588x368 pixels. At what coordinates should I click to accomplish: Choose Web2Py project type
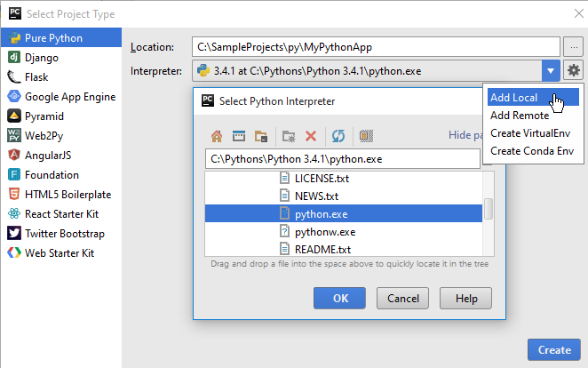(x=61, y=135)
